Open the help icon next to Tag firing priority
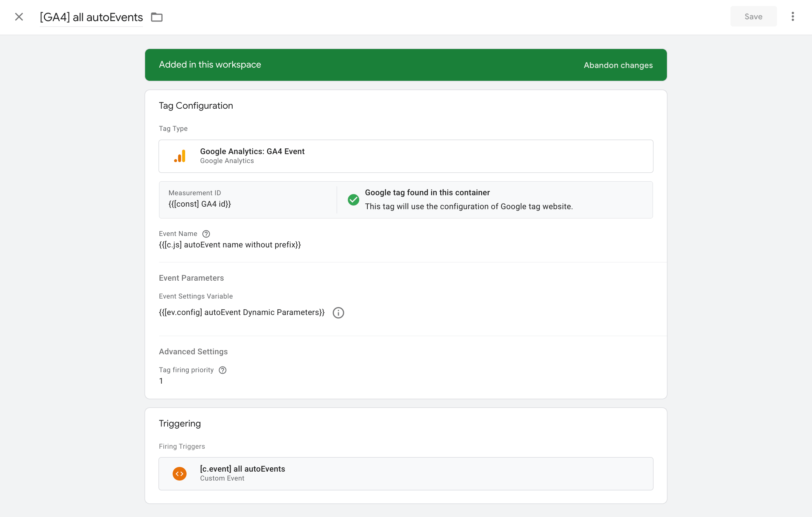812x517 pixels. click(223, 370)
